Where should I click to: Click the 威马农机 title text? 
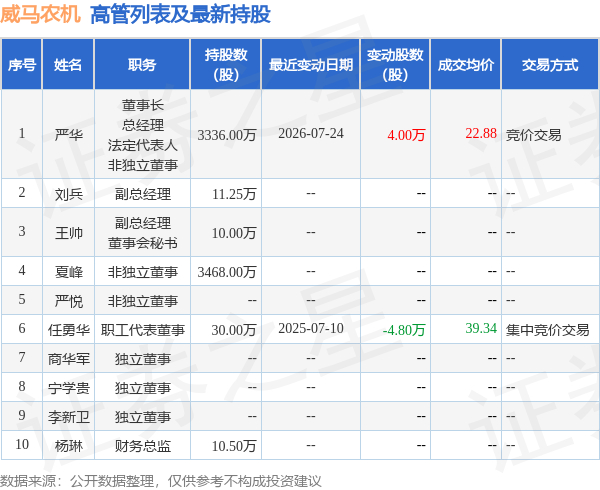pos(41,14)
